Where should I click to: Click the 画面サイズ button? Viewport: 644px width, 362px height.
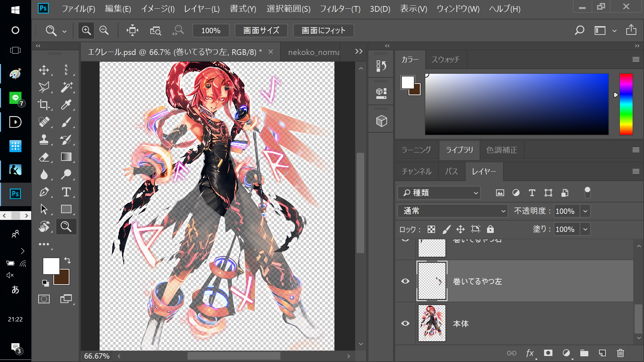coord(261,31)
